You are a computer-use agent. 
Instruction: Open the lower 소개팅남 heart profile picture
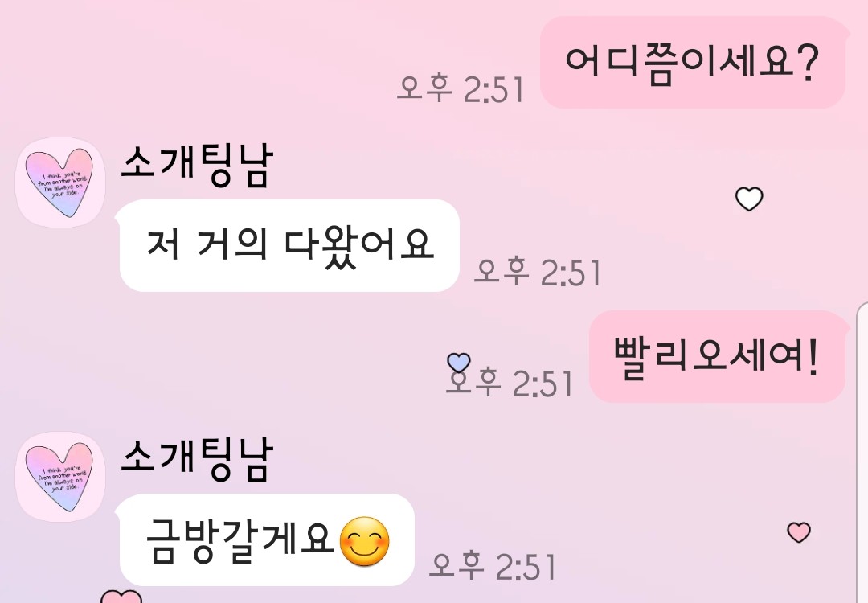pos(60,477)
